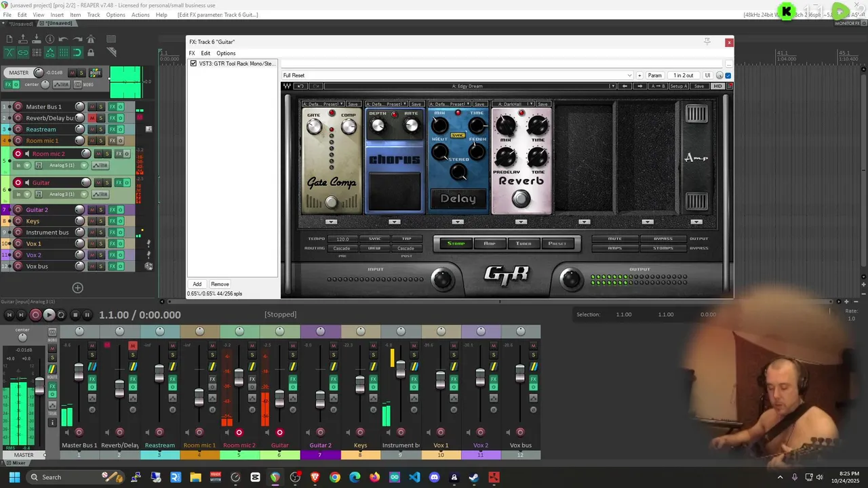Solo the Keys track
This screenshot has height=488, width=868.
(101, 221)
